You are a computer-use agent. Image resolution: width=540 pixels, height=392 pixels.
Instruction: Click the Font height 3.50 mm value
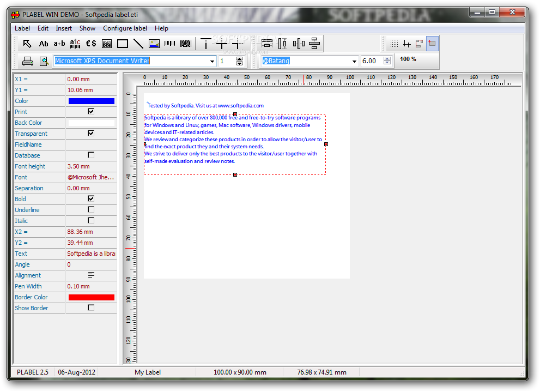coord(91,166)
